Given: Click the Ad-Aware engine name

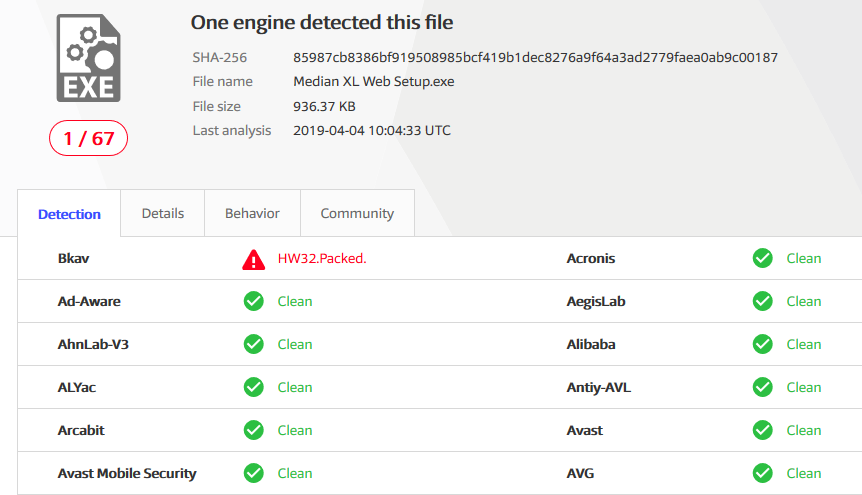Looking at the screenshot, I should pyautogui.click(x=89, y=301).
